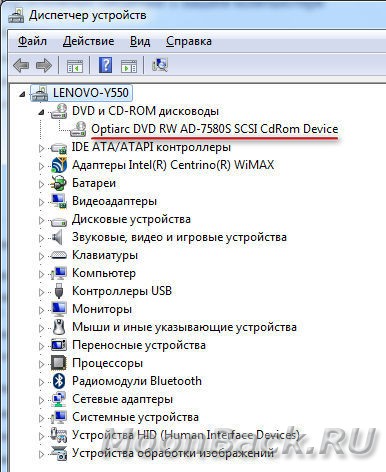Click the imaging devices camera icon

click(59, 453)
